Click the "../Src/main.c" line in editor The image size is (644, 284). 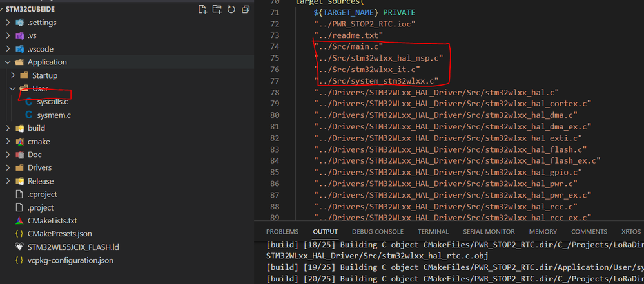click(x=349, y=47)
